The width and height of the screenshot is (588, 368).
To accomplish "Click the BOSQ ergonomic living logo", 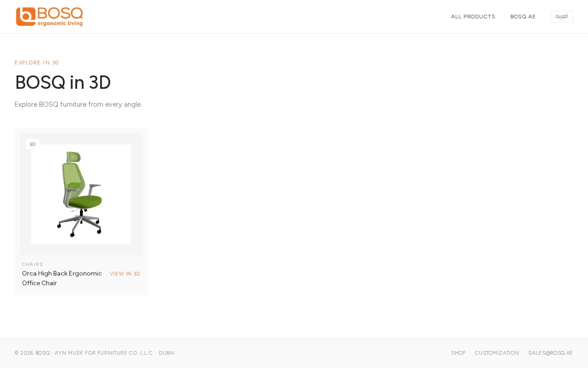I will pos(49,17).
